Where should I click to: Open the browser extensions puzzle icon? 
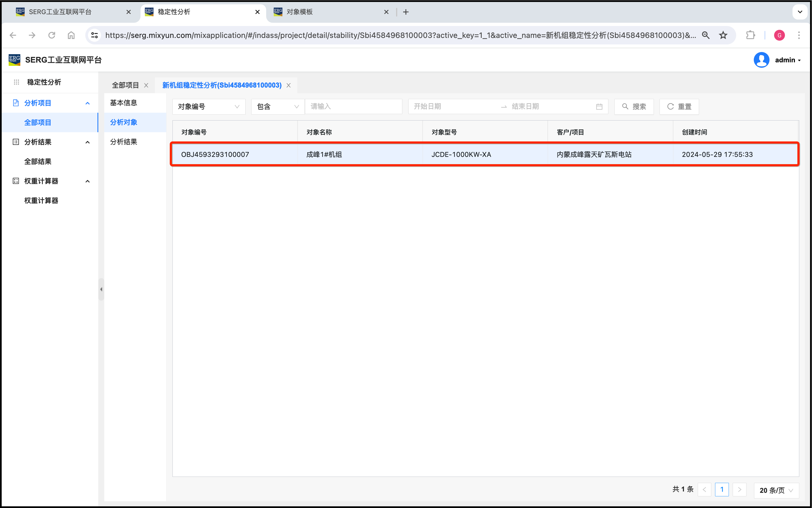point(750,35)
